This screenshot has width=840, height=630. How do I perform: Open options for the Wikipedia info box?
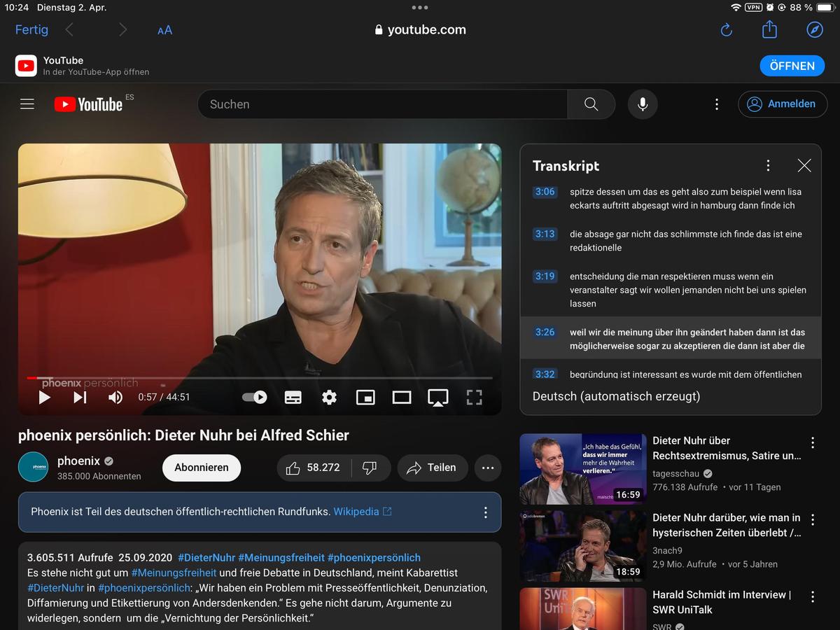(485, 512)
